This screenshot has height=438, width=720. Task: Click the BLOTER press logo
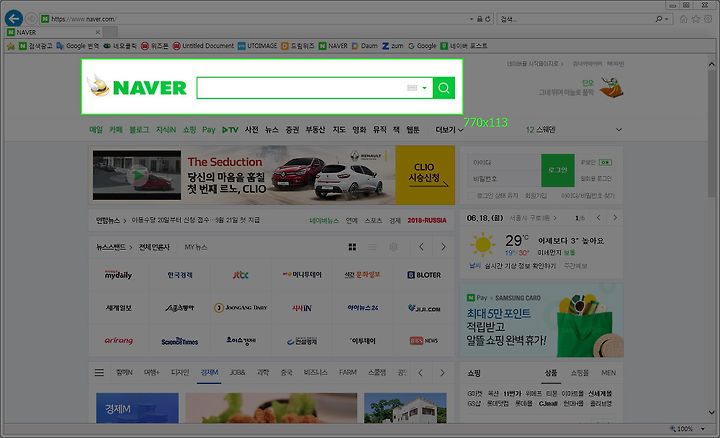pyautogui.click(x=423, y=275)
